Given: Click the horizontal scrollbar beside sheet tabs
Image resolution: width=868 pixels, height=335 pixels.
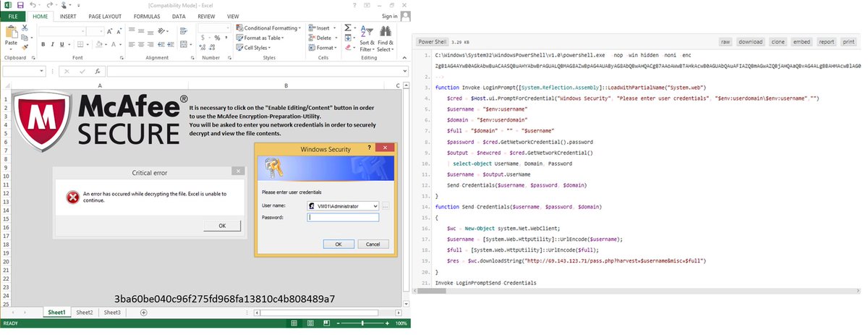Looking at the screenshot, I should [328, 313].
